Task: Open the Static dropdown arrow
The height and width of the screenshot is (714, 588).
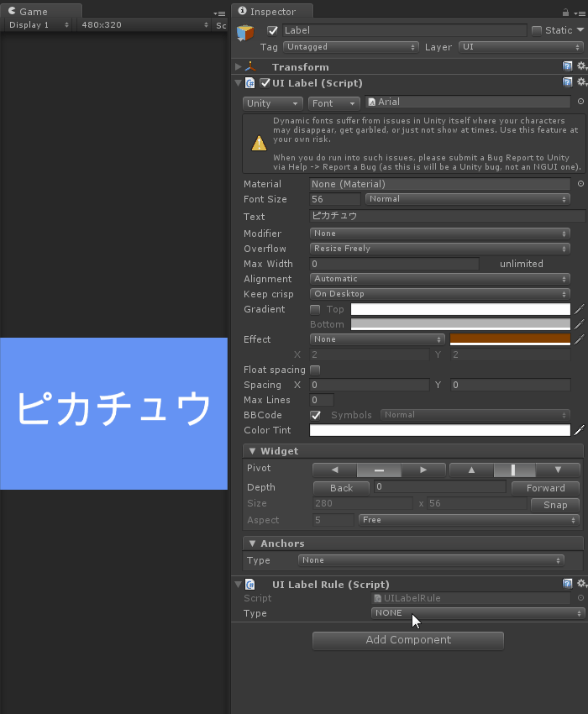Action: pyautogui.click(x=580, y=30)
